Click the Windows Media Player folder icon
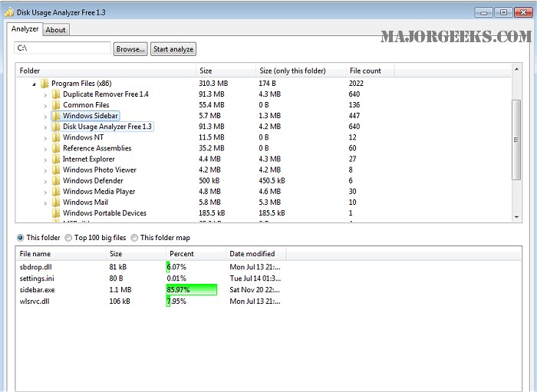The image size is (537, 392). tap(56, 192)
